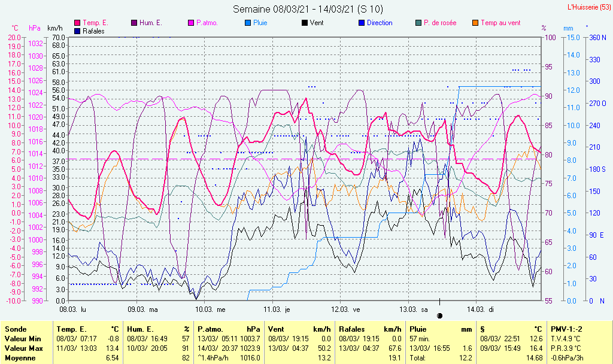613x364 pixels.
Task: Click the Valeur Max row label
Action: click(x=23, y=348)
